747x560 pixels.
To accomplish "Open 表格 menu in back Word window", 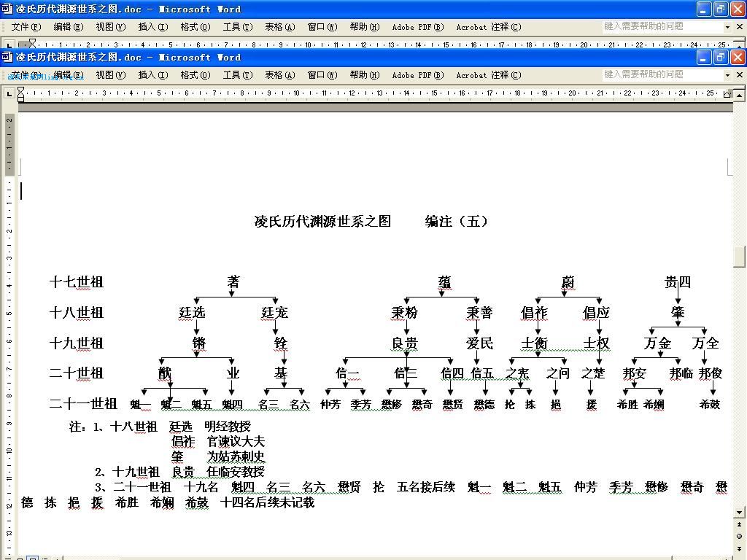I will (x=280, y=27).
